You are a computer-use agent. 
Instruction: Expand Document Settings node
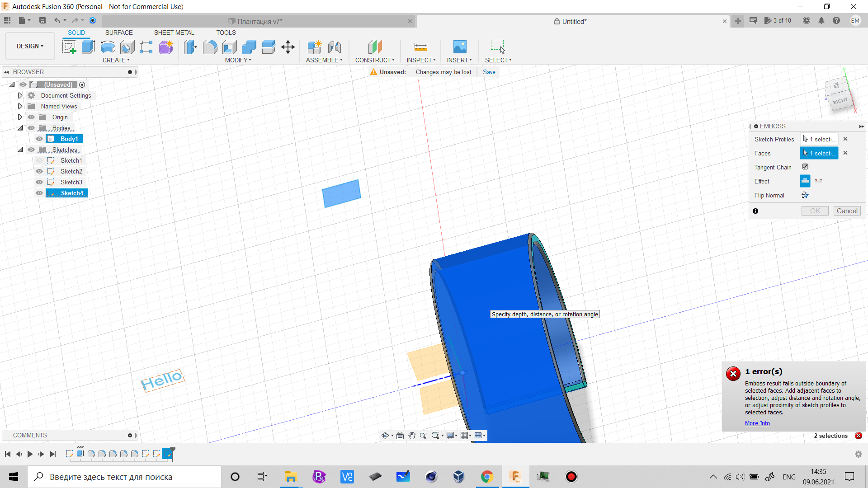click(20, 95)
